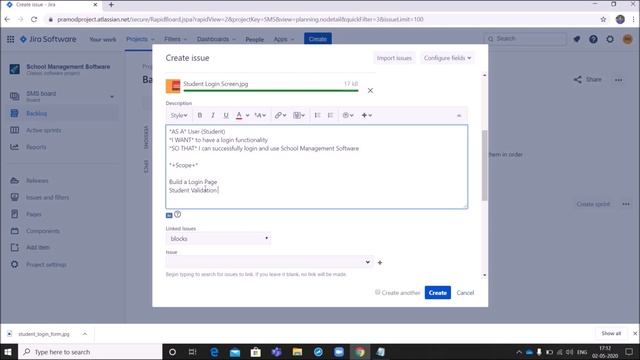This screenshot has width=640, height=360.
Task: Reload the browser page
Action: click(x=34, y=19)
